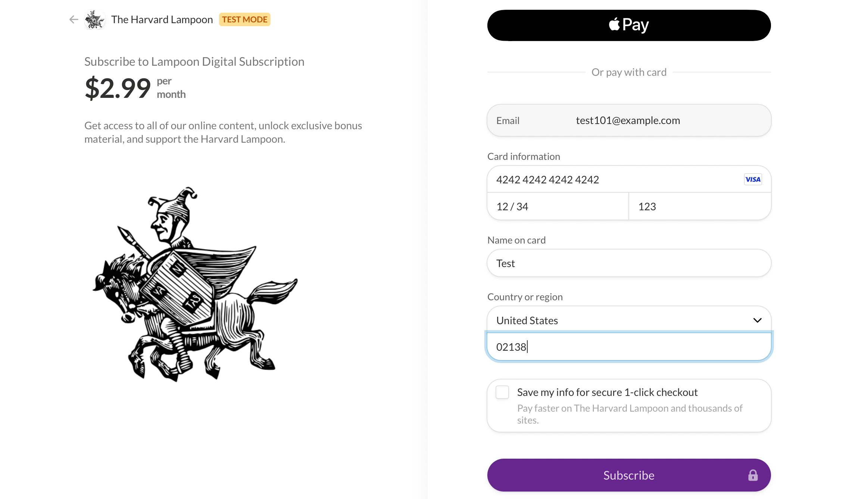Click the TEST MODE badge
Viewport: 868px width, 499px height.
coord(244,19)
